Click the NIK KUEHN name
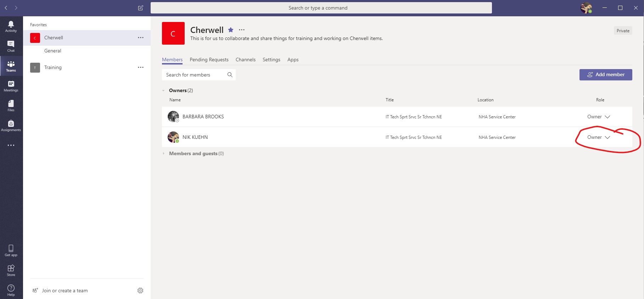The image size is (644, 299). click(x=195, y=137)
